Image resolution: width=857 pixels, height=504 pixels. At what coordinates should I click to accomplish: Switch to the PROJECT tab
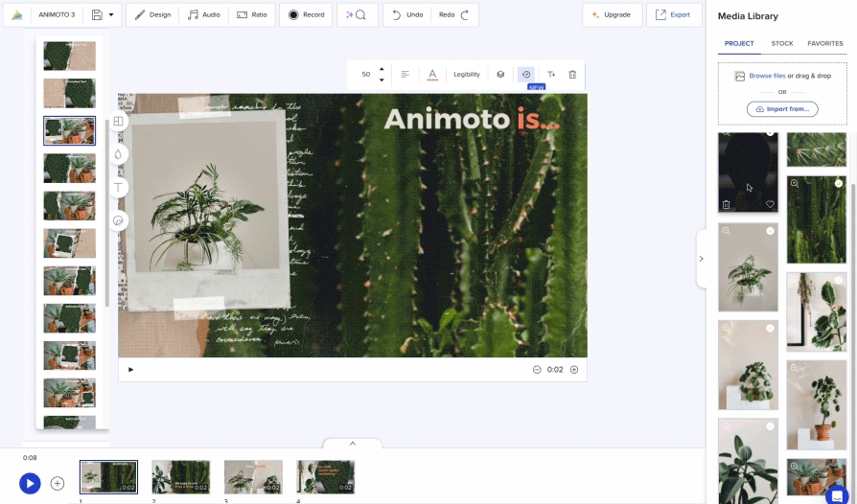pos(739,44)
